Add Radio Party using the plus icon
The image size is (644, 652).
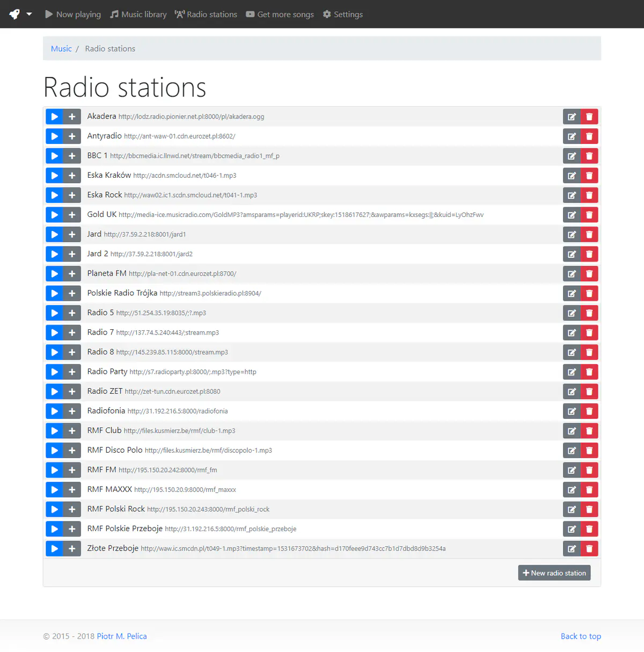tap(72, 372)
